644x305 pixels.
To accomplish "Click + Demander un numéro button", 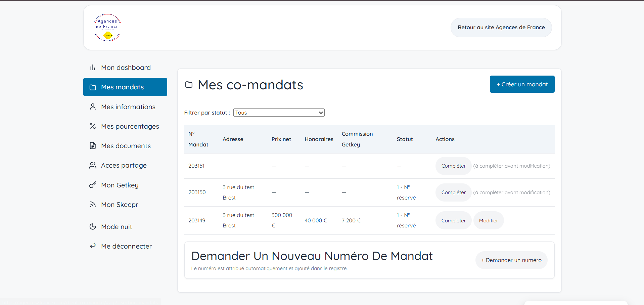I will tap(511, 260).
